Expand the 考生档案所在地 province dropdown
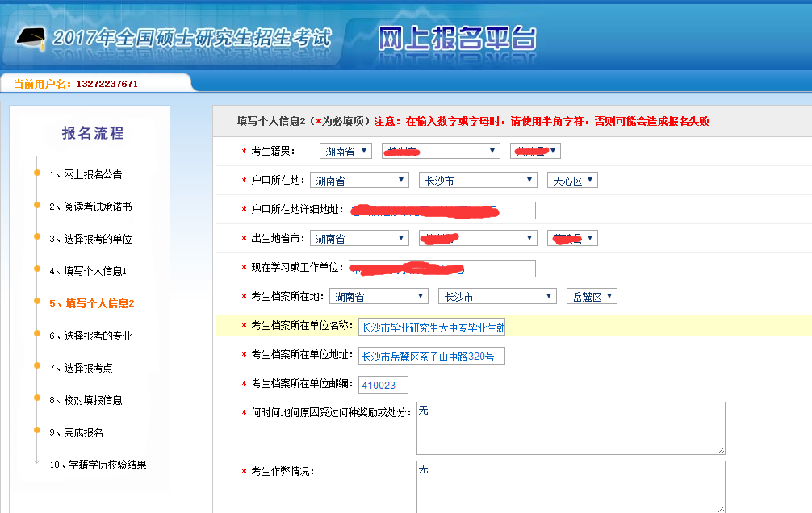 [379, 297]
